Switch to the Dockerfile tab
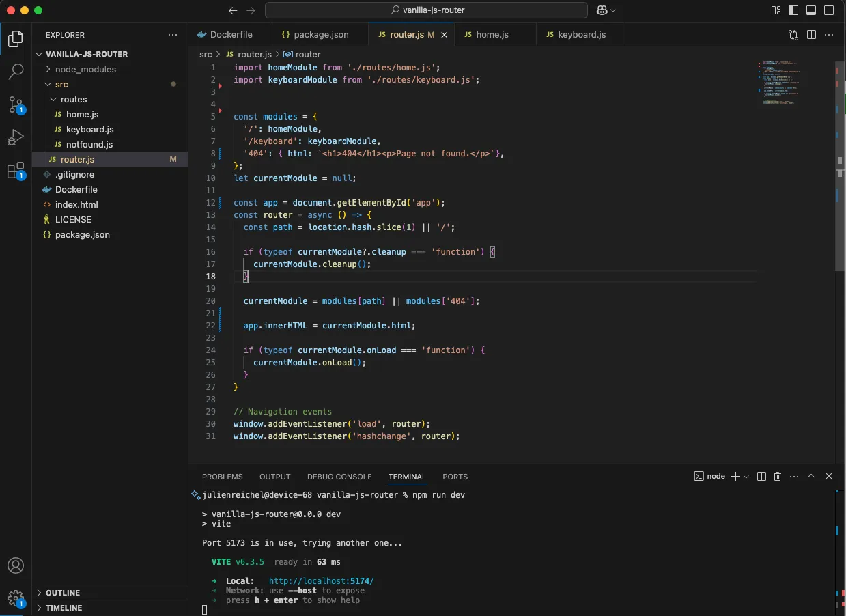The height and width of the screenshot is (616, 846). 231,35
